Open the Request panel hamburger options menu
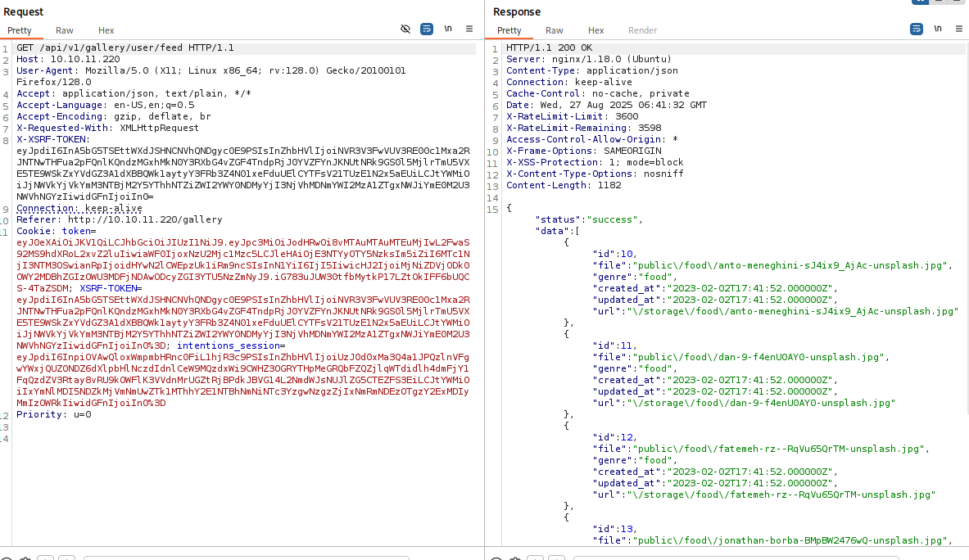 coord(469,29)
